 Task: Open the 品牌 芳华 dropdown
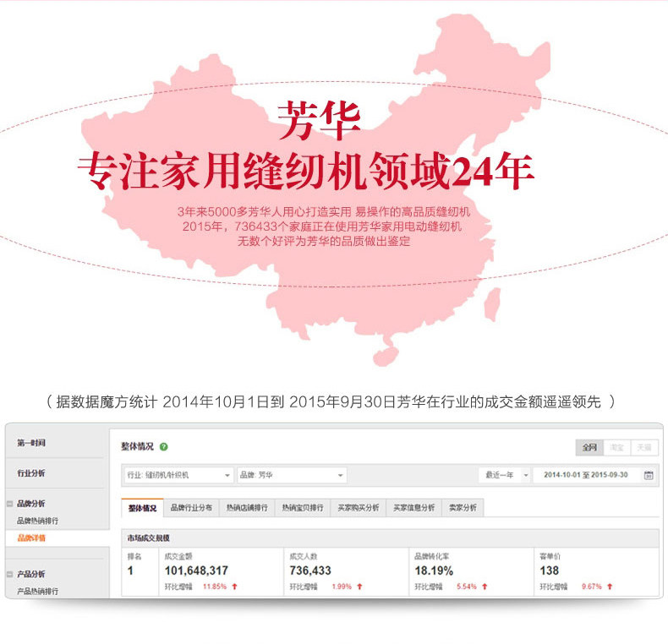(292, 475)
